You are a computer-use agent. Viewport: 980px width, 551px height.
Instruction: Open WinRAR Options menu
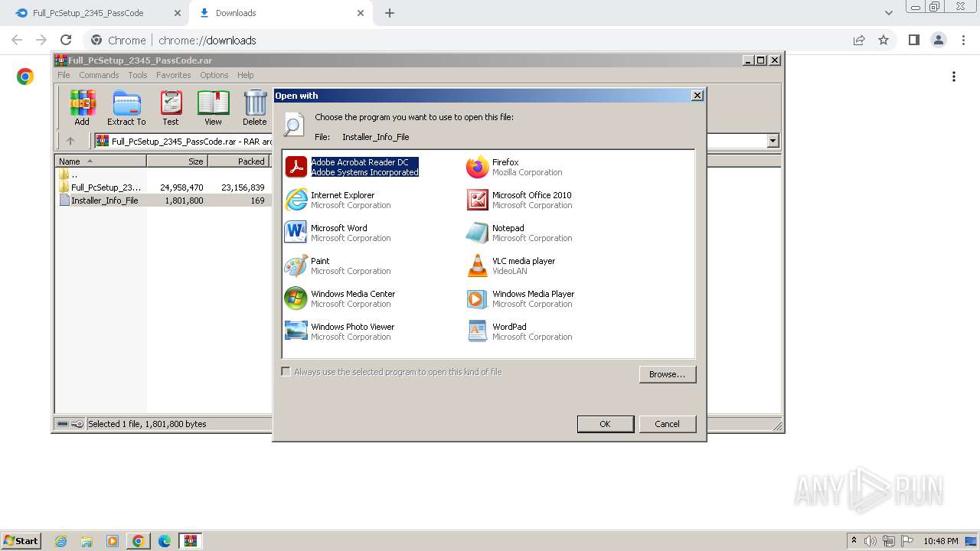(x=214, y=75)
